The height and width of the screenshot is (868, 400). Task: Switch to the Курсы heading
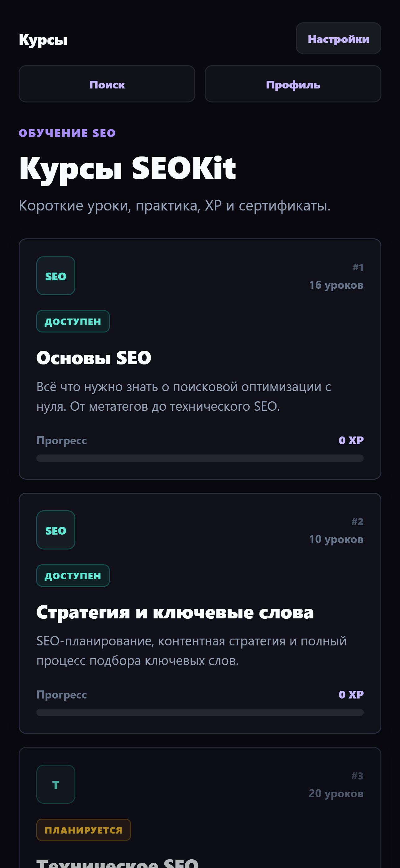[43, 39]
